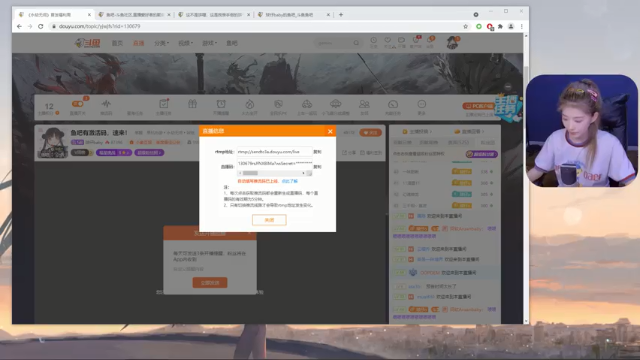
Task: Expand the Games dropdown in header
Action: (x=209, y=43)
